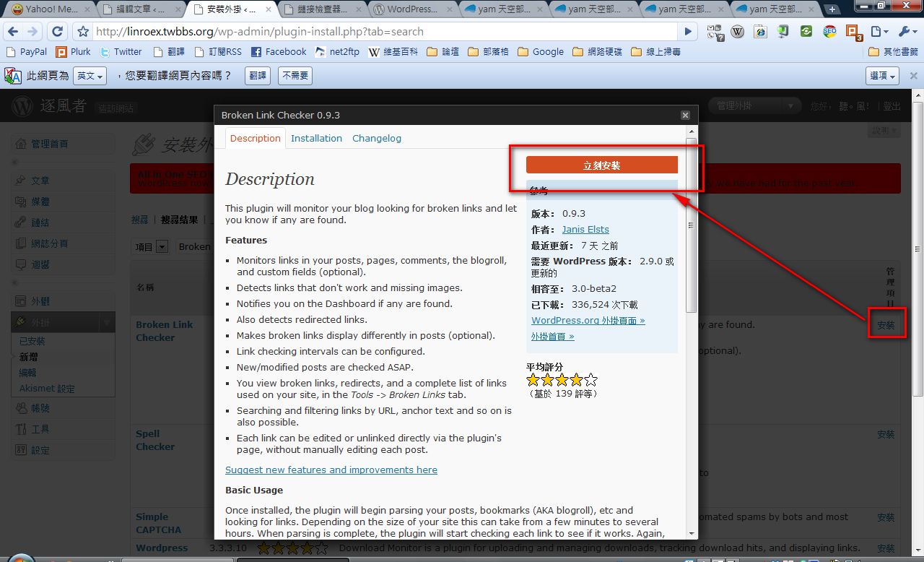Open the Twitter bookmark
Image resolution: width=924 pixels, height=562 pixels.
(121, 52)
